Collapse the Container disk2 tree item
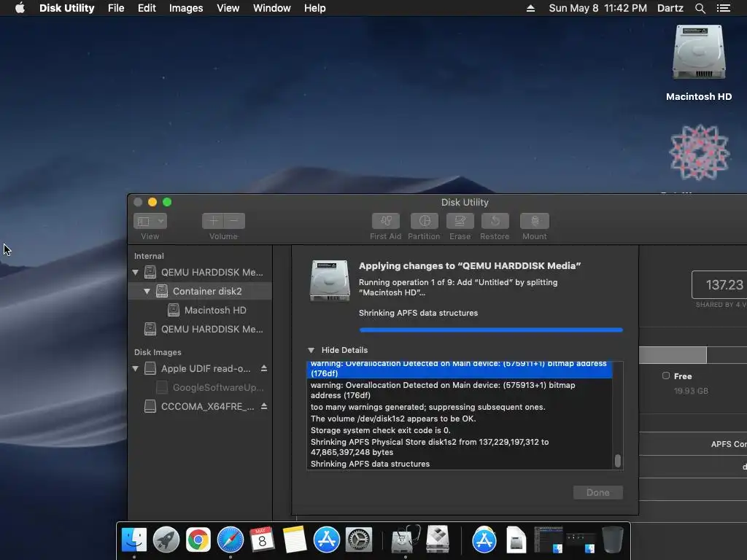The height and width of the screenshot is (560, 747). coord(147,291)
